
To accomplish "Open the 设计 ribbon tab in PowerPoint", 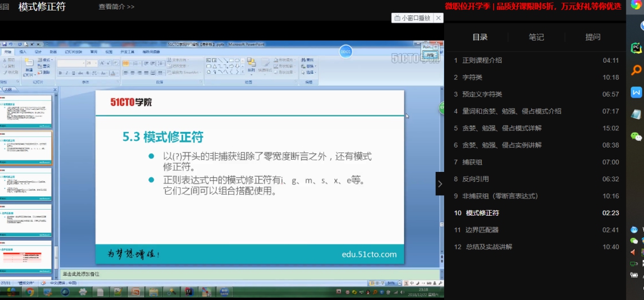I will [38, 52].
